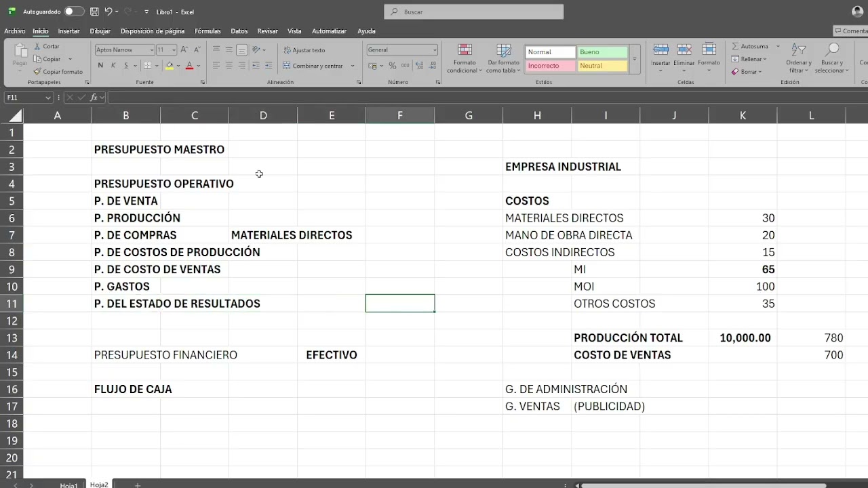Decrease font size with the smaller A

point(197,49)
